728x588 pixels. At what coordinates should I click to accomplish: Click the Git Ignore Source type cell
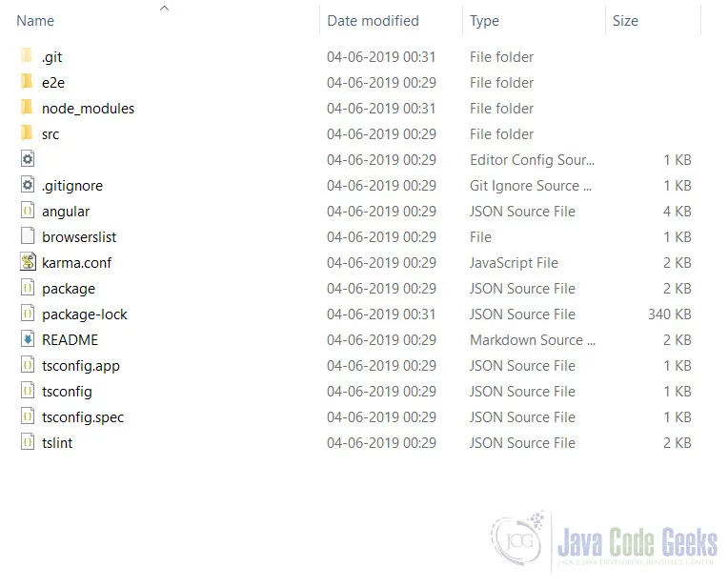click(531, 186)
